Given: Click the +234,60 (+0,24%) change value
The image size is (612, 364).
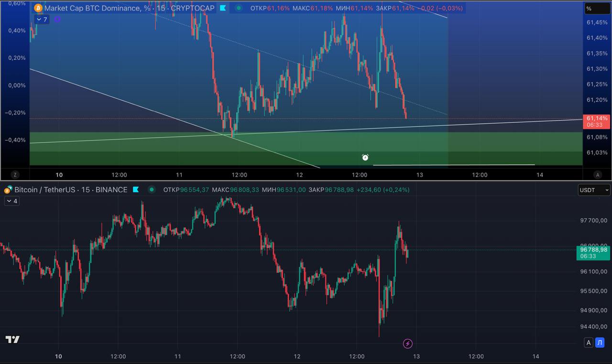Looking at the screenshot, I should (383, 190).
